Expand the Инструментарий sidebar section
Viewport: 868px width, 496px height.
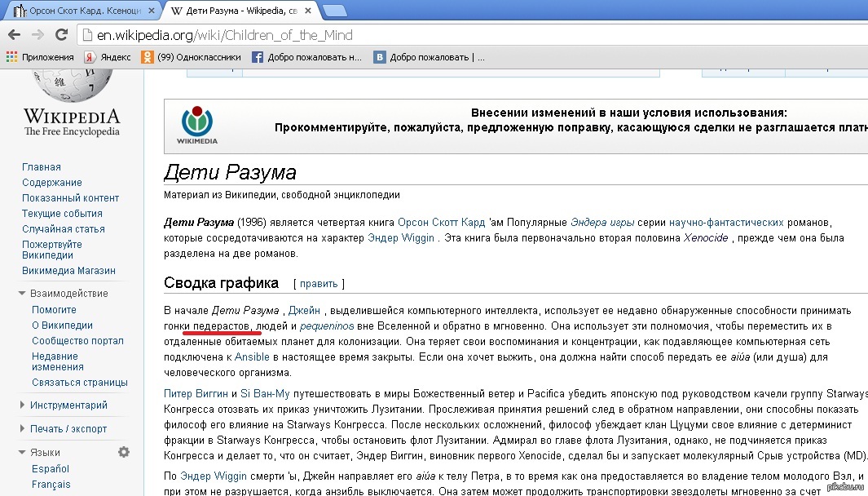[x=22, y=405]
